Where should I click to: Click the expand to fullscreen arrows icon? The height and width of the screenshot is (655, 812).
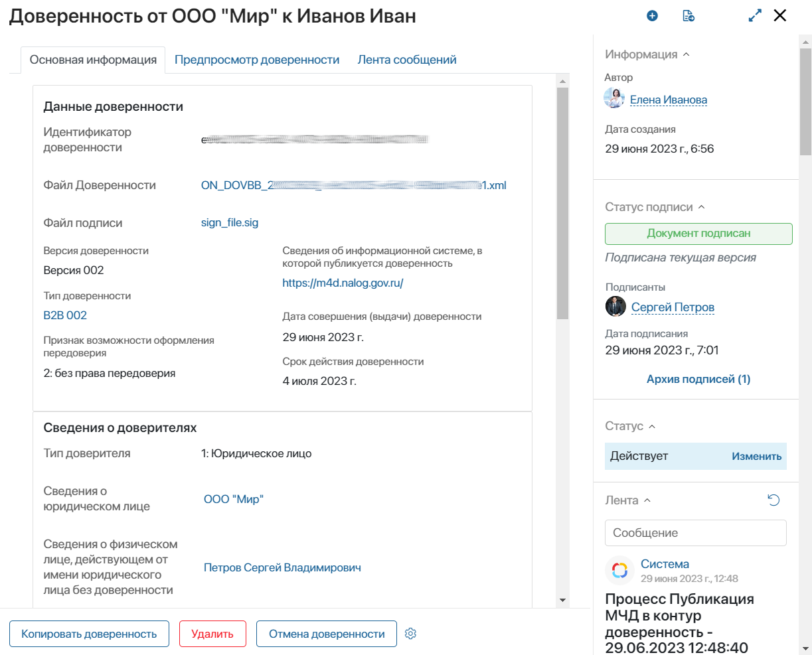(755, 16)
